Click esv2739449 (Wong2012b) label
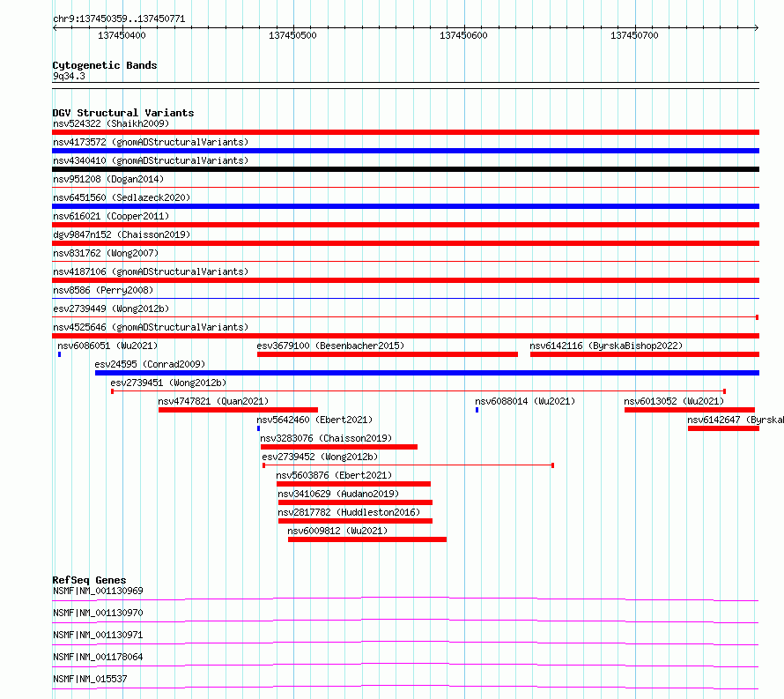Image resolution: width=784 pixels, height=699 pixels. pos(111,309)
